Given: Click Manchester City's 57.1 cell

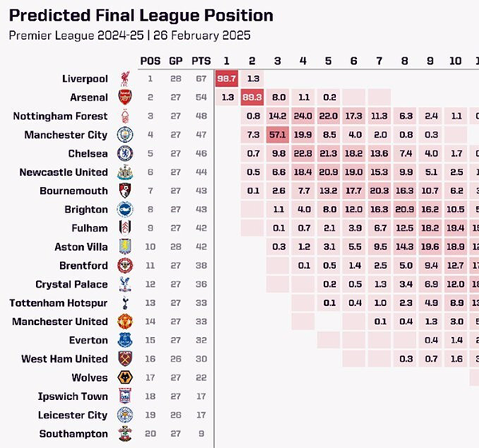Looking at the screenshot, I should click(278, 135).
